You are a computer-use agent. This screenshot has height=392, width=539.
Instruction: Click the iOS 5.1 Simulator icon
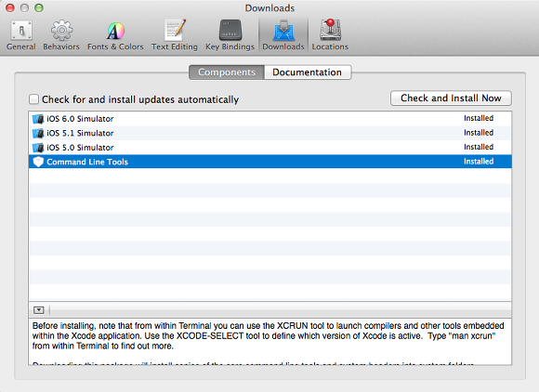38,134
